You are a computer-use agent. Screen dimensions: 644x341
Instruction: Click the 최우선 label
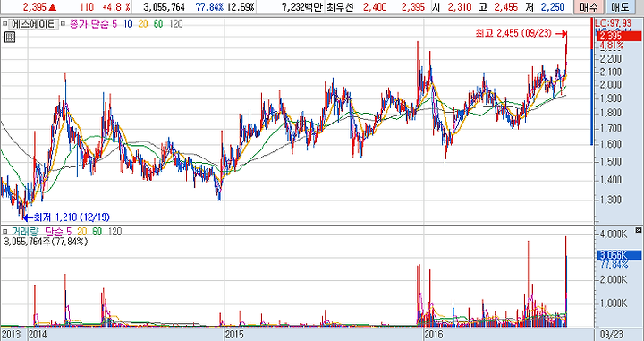click(x=339, y=7)
